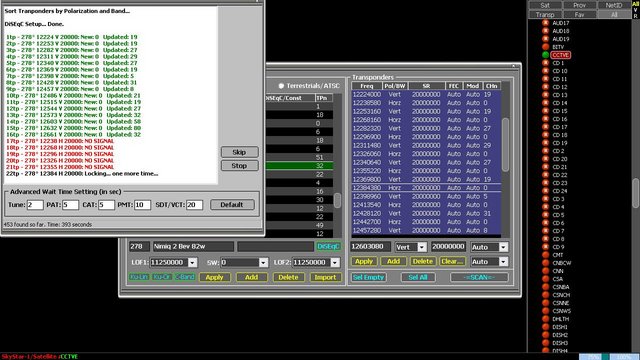Click the icon next to BBTV channel
This screenshot has height=360, width=640.
point(545,47)
